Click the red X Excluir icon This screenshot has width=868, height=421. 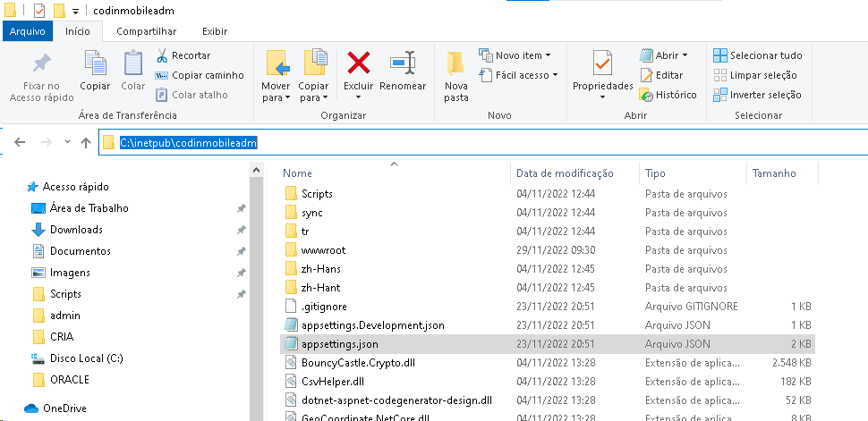coord(359,63)
